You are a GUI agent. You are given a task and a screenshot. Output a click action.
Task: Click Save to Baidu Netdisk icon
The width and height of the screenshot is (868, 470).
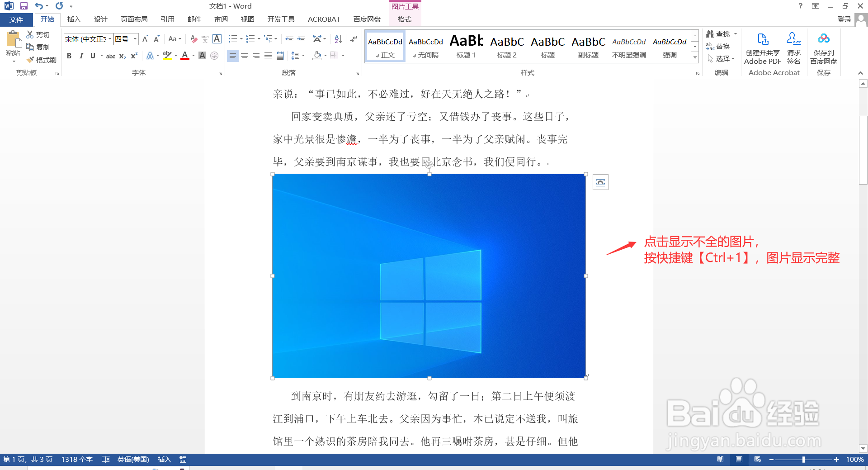tap(824, 48)
